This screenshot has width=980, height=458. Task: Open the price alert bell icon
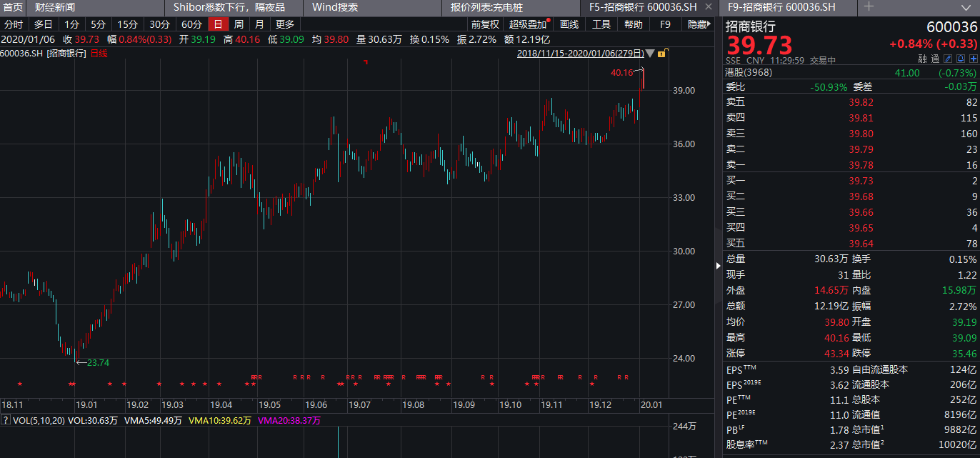[961, 59]
